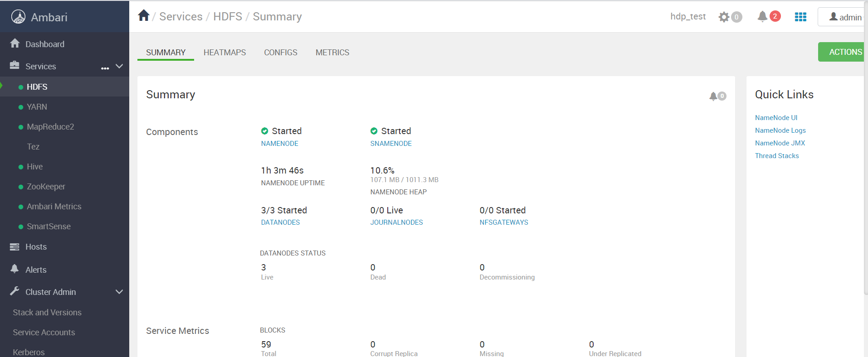Click NameNode started status check icon
Screen dimensions: 868x357
click(x=265, y=131)
